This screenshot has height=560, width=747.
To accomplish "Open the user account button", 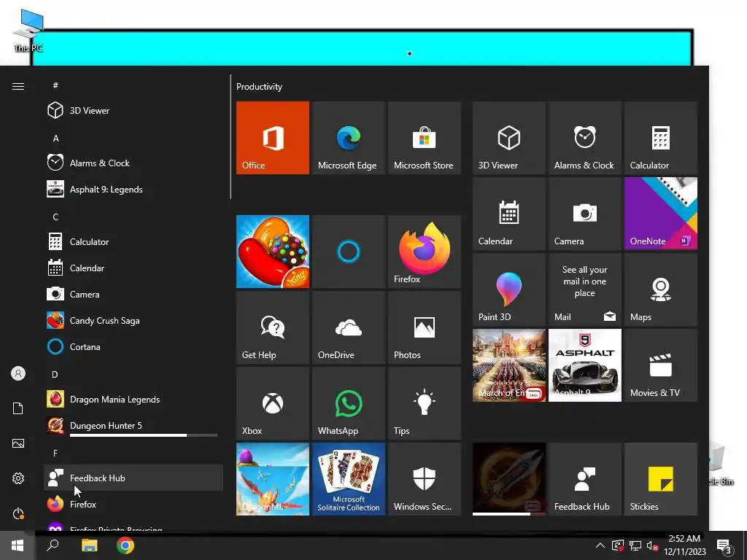I will coord(18,373).
